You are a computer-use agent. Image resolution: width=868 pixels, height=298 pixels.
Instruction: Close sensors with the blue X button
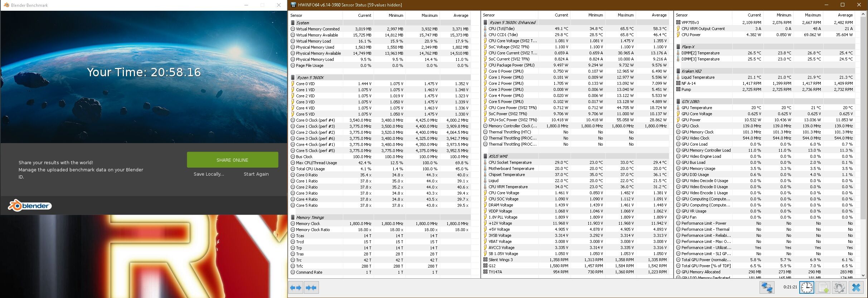coord(856,288)
